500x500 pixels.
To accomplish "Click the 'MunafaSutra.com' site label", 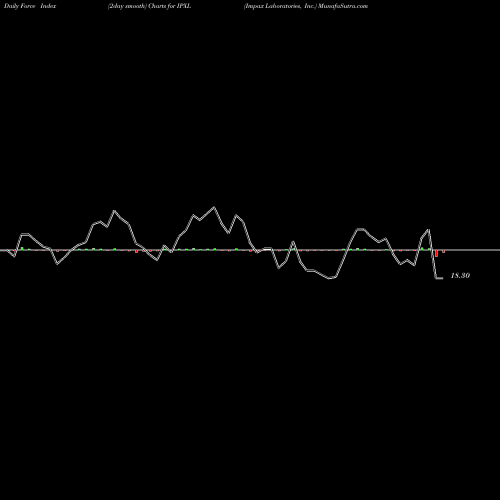I will click(343, 6).
